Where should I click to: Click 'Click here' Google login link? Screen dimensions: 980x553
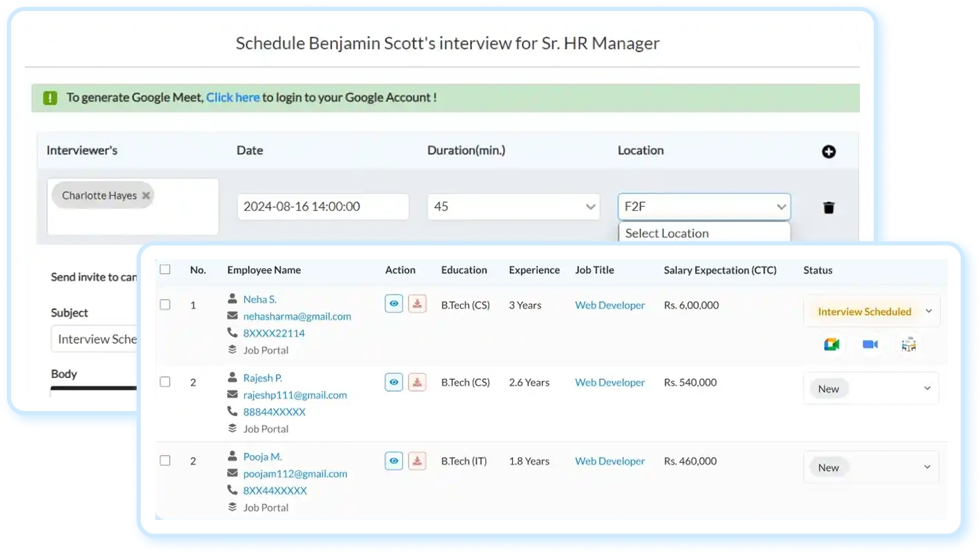(x=233, y=98)
